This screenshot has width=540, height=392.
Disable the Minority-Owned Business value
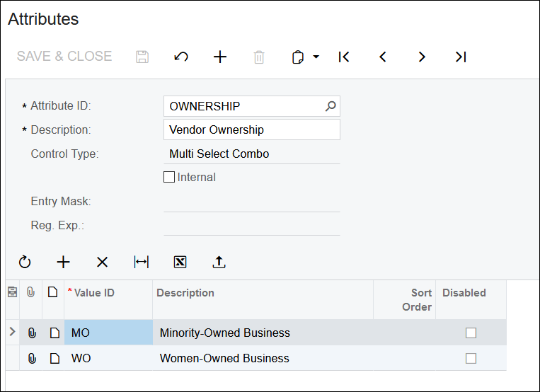tap(471, 333)
